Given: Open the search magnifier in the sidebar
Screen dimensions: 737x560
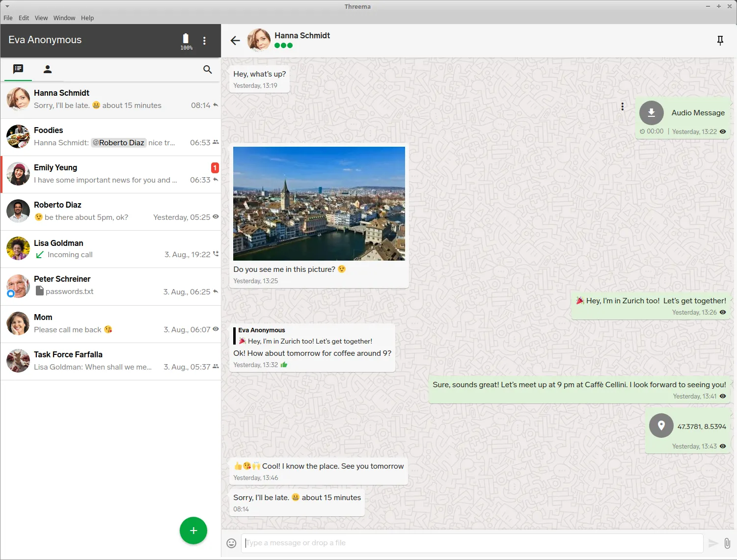Looking at the screenshot, I should (x=208, y=70).
